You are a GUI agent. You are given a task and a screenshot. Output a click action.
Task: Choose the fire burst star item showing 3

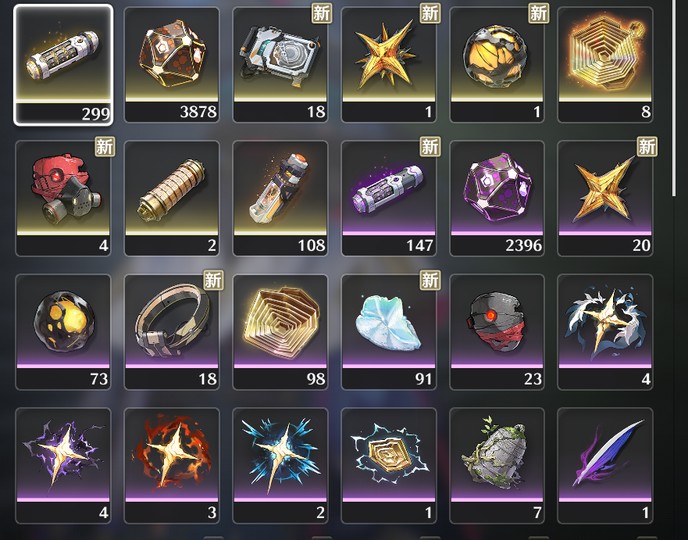point(172,466)
